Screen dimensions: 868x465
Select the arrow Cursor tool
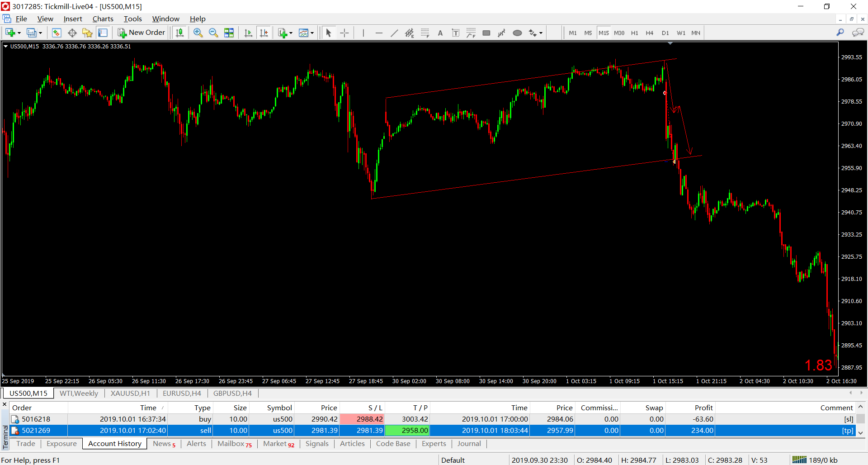(x=329, y=33)
